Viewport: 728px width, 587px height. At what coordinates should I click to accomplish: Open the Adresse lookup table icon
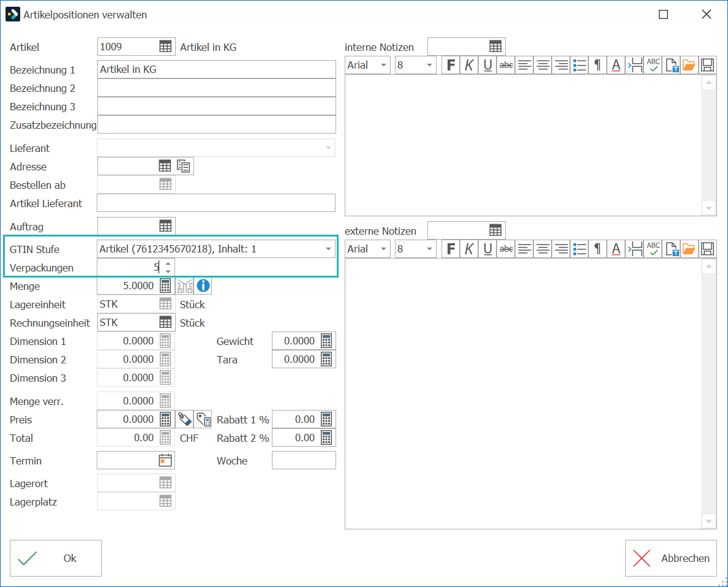[x=165, y=166]
